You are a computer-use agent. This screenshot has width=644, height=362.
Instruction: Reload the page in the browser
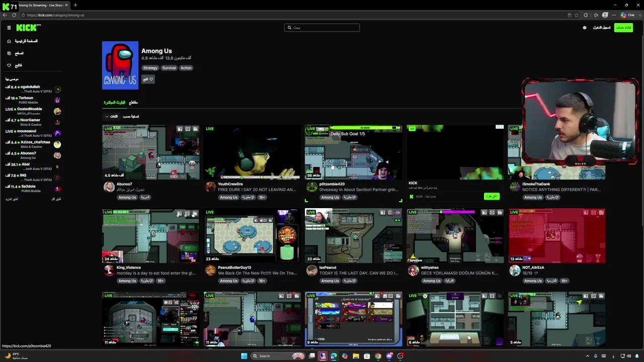(13, 15)
